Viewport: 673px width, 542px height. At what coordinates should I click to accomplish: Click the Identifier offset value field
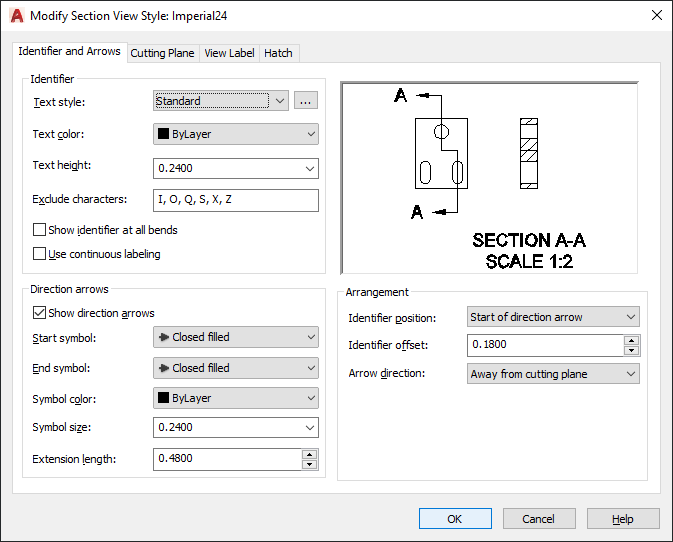click(x=545, y=345)
